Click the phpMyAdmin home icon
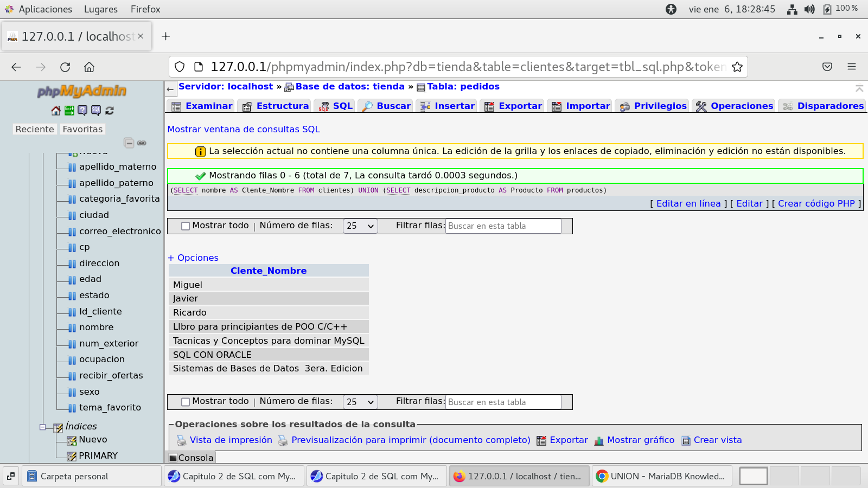The height and width of the screenshot is (488, 868). click(55, 111)
